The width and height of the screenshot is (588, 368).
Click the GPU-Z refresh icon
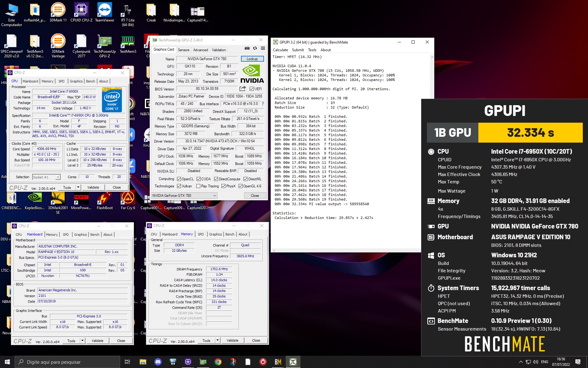click(x=255, y=48)
